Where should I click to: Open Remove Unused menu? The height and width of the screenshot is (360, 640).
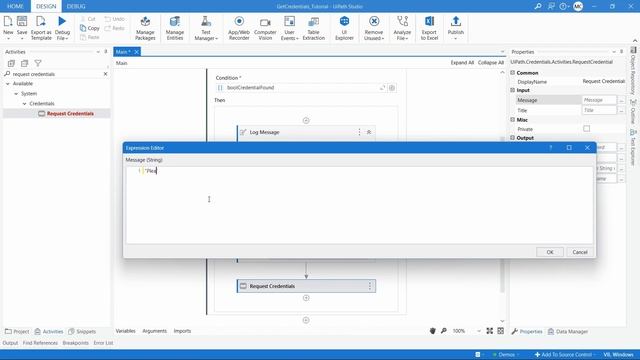[374, 28]
